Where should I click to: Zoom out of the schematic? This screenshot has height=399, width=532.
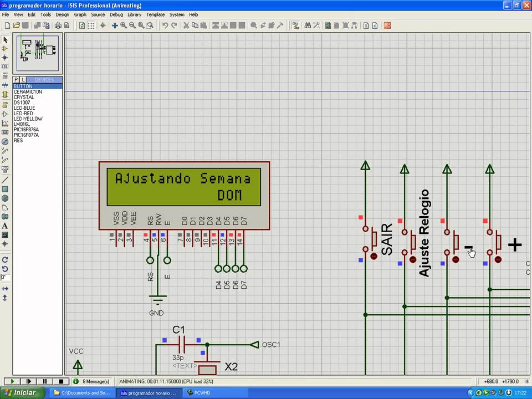pyautogui.click(x=132, y=25)
